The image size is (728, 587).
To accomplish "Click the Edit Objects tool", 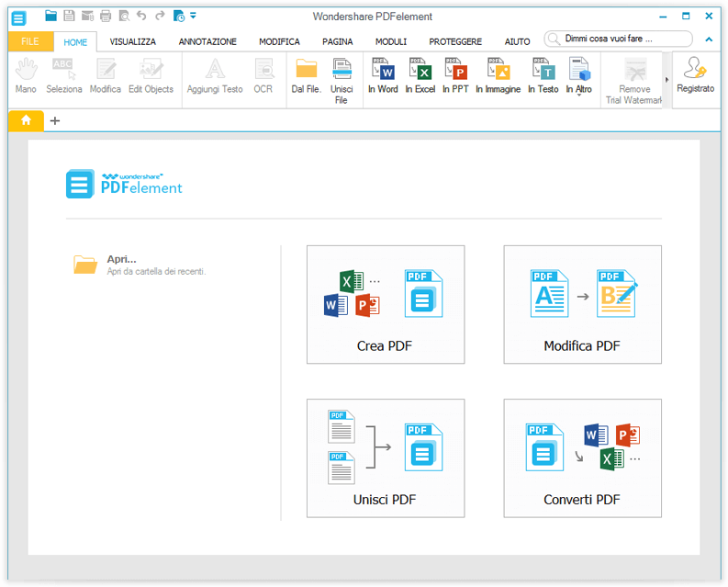I will pyautogui.click(x=151, y=76).
